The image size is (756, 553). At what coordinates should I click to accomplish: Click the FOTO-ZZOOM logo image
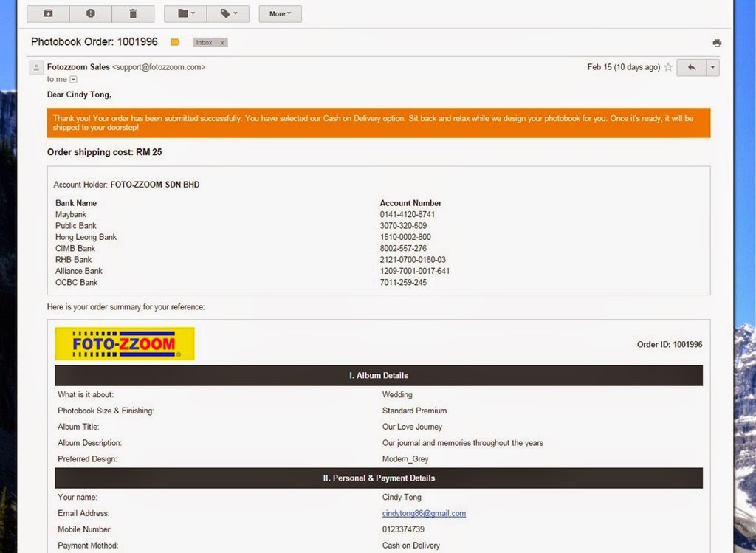[125, 344]
